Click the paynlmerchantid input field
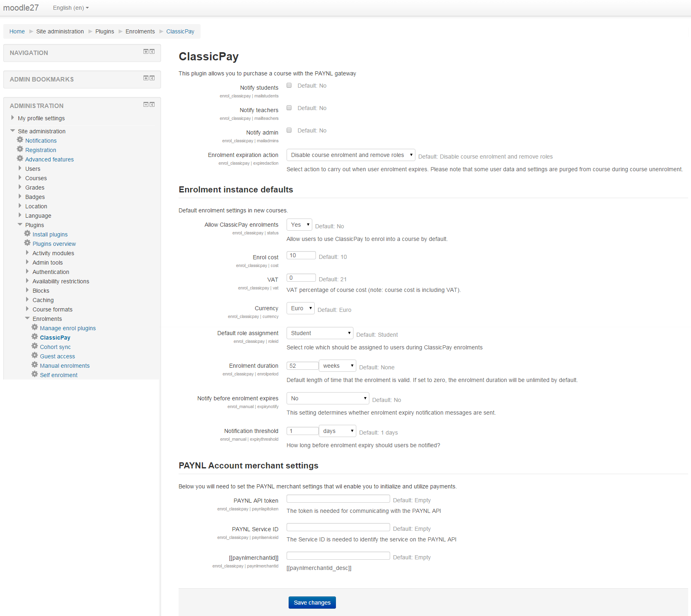The image size is (691, 616). [x=338, y=556]
